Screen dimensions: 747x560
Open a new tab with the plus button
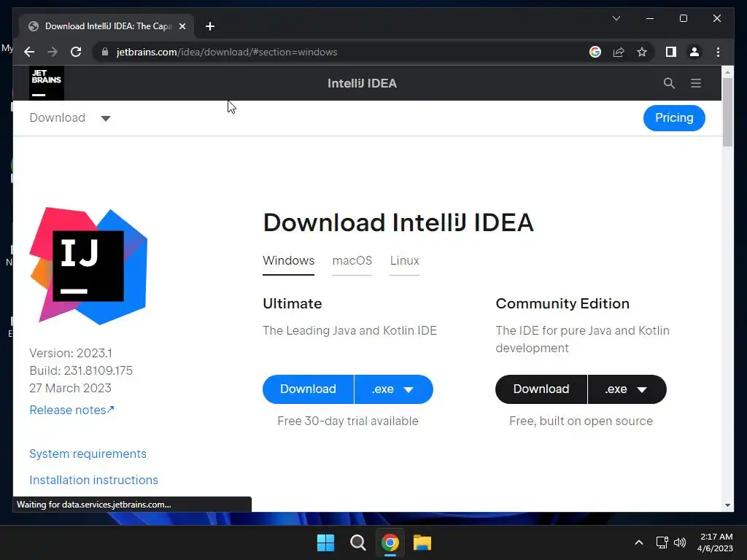click(210, 26)
